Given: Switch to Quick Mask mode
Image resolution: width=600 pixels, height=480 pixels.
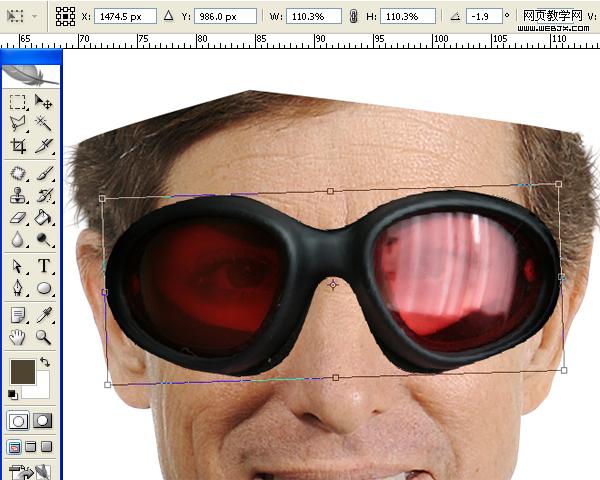Looking at the screenshot, I should point(42,421).
